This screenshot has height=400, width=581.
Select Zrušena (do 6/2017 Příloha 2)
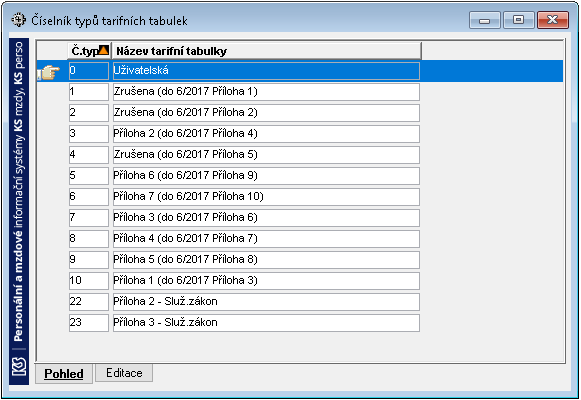tap(266, 113)
